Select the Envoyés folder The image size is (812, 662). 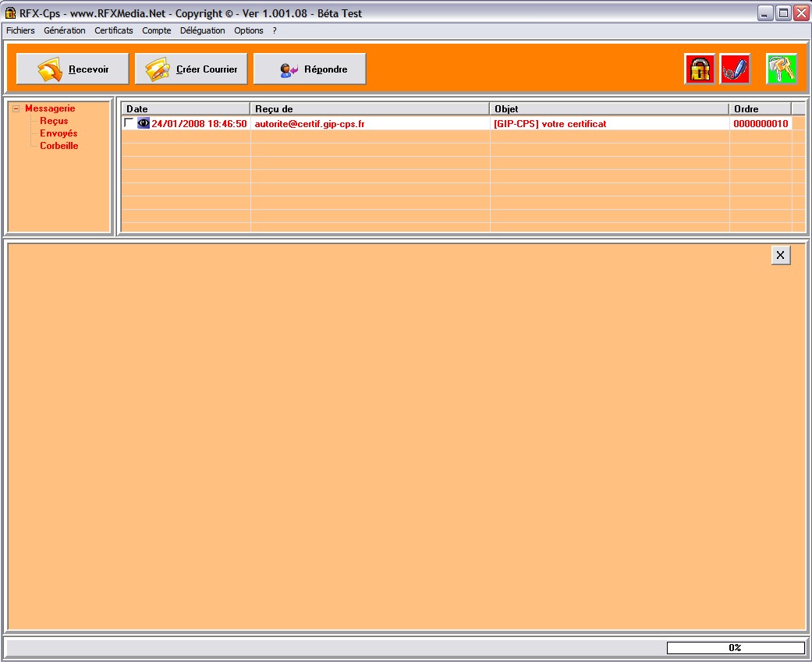(x=59, y=133)
